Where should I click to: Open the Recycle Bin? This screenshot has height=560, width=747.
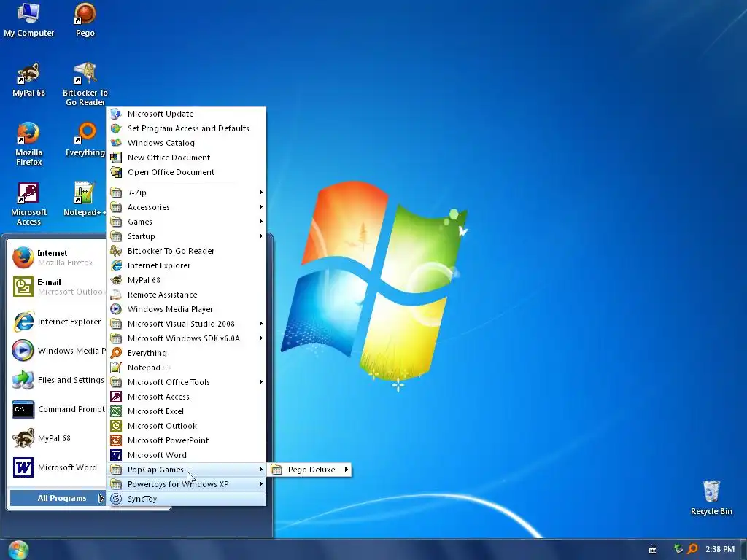(711, 497)
